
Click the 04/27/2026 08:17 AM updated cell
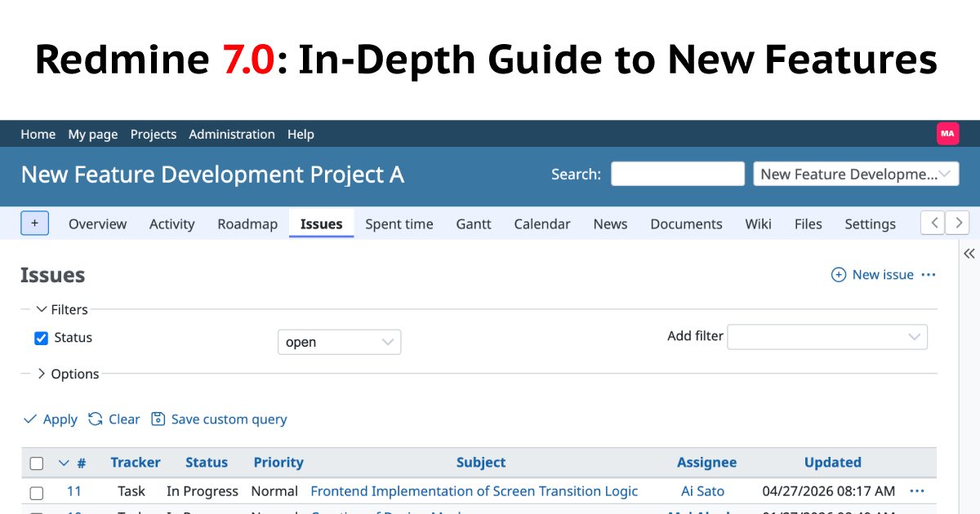coord(829,491)
